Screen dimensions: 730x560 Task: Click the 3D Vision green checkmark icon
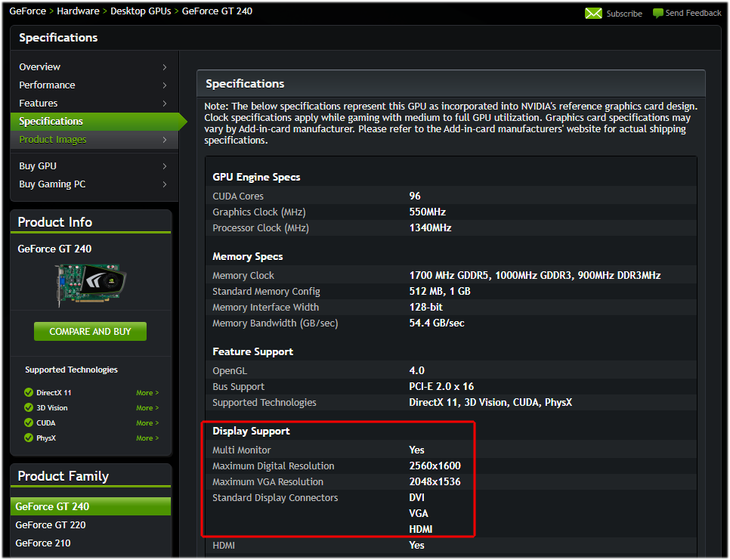point(29,408)
